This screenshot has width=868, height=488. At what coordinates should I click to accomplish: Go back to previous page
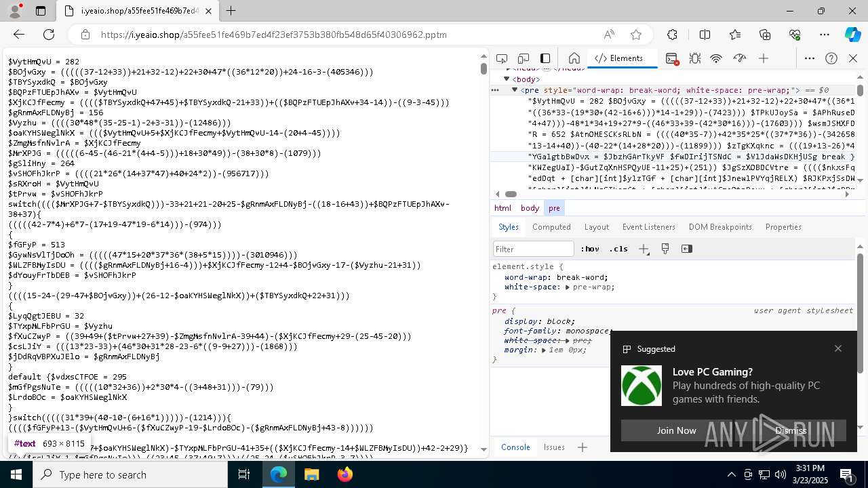pyautogui.click(x=19, y=35)
